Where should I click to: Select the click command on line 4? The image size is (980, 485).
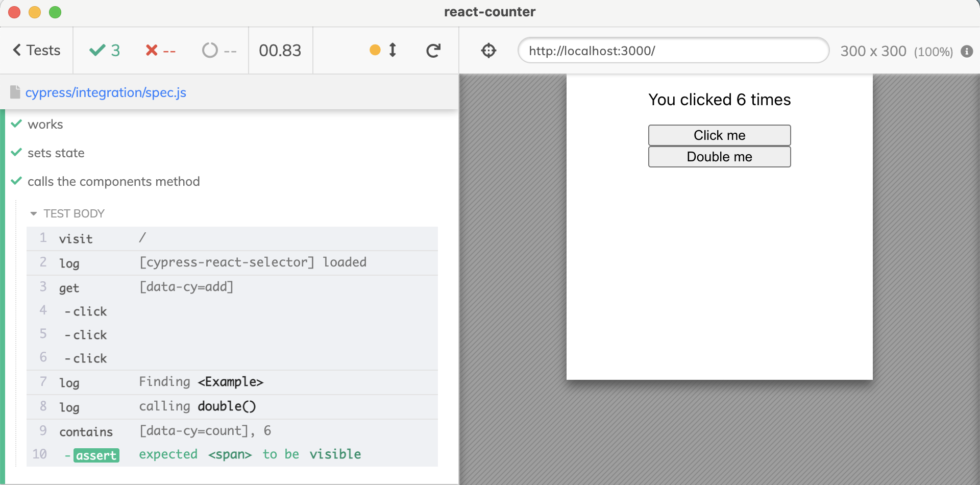tap(232, 311)
